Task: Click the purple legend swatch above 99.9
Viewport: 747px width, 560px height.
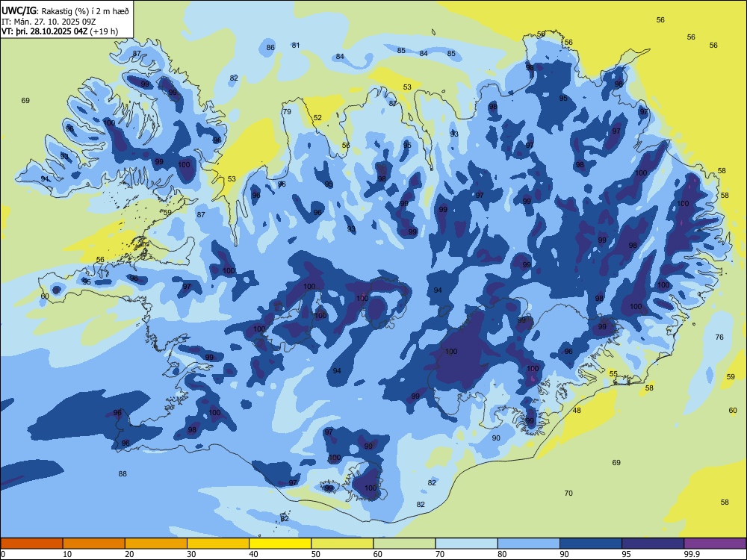Action: pos(715,544)
